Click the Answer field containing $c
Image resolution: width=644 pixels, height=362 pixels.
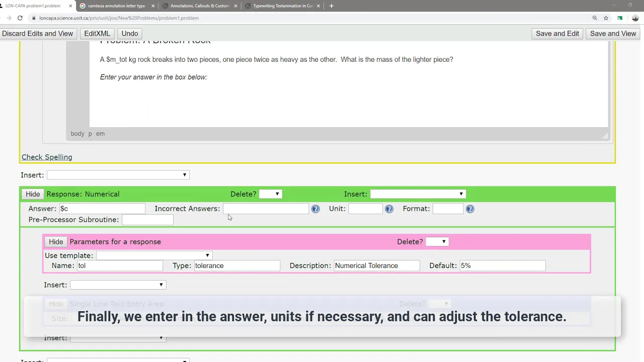coord(102,209)
